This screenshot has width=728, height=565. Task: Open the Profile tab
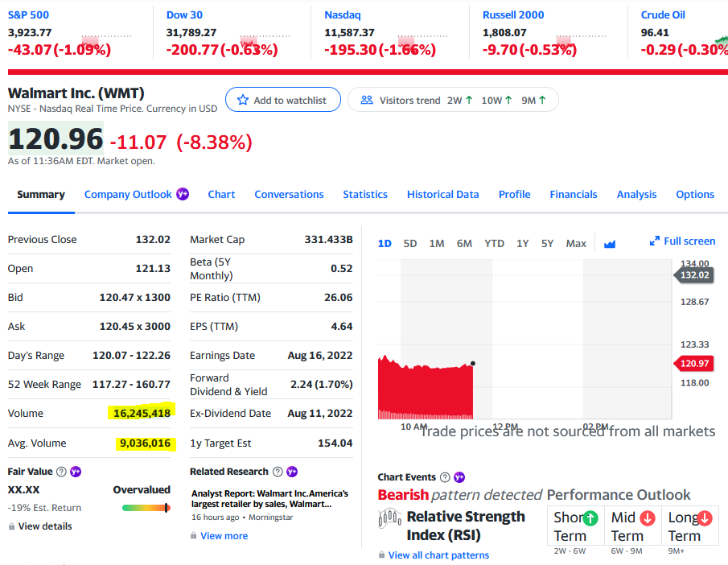coord(515,194)
